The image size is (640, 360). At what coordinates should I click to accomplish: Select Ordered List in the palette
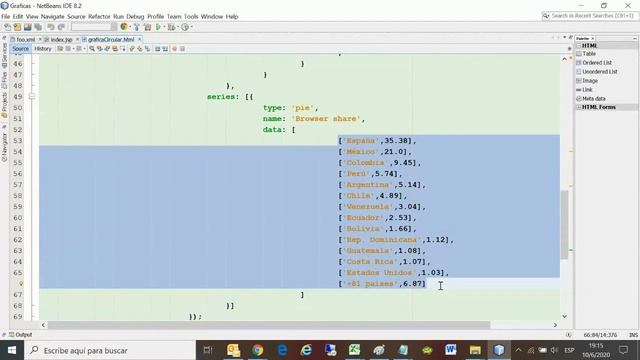597,63
